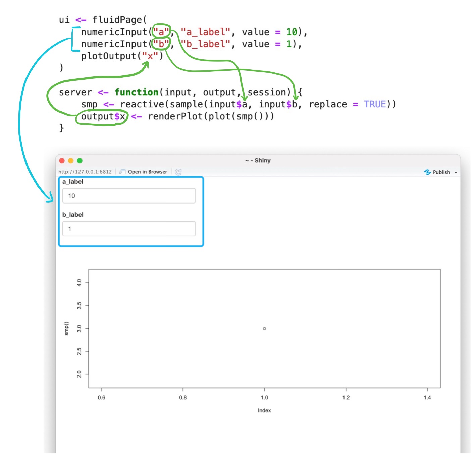
Task: Minimize the Shiny window with yellow button
Action: (x=70, y=161)
